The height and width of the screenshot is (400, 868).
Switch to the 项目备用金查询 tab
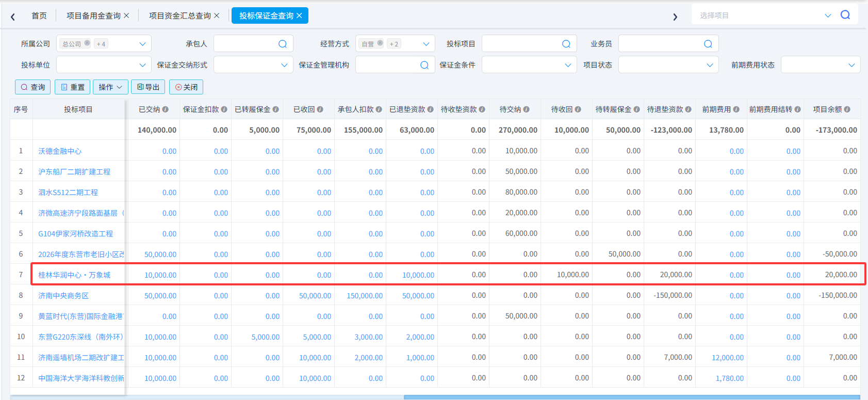point(93,16)
